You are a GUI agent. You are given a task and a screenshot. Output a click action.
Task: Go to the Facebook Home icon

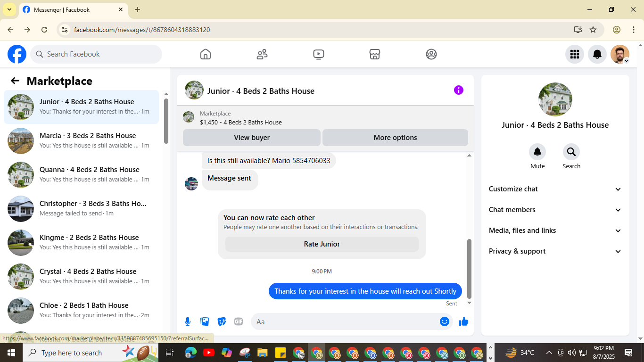pyautogui.click(x=206, y=54)
